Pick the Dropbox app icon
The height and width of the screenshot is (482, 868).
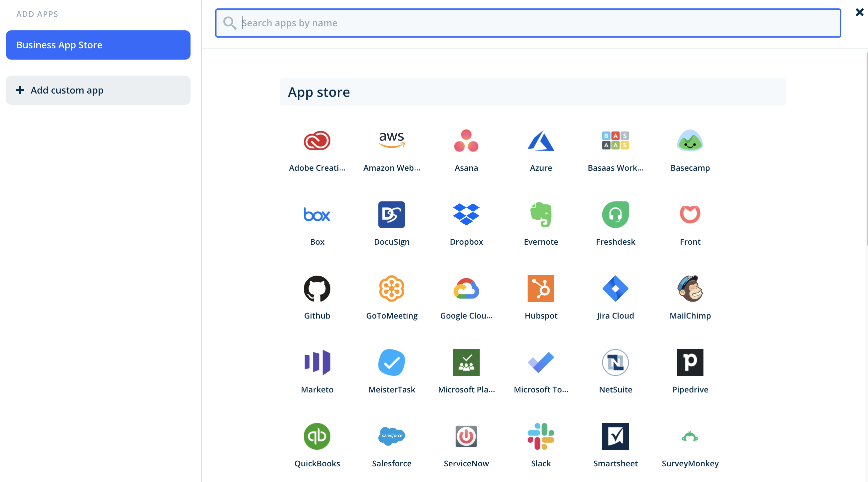(x=466, y=215)
